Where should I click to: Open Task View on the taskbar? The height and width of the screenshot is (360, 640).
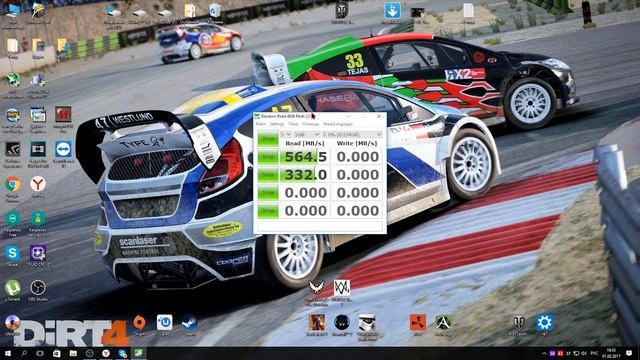[x=40, y=353]
